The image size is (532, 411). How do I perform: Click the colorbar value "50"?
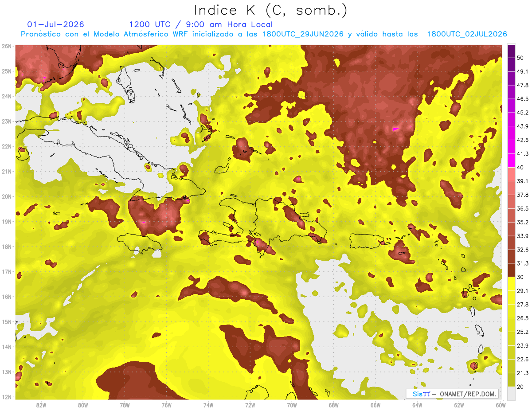521,58
